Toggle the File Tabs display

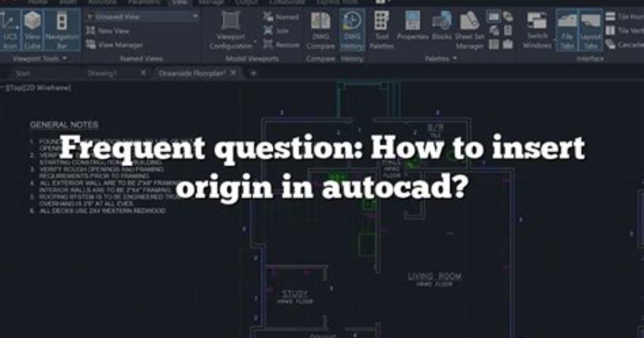tap(567, 30)
